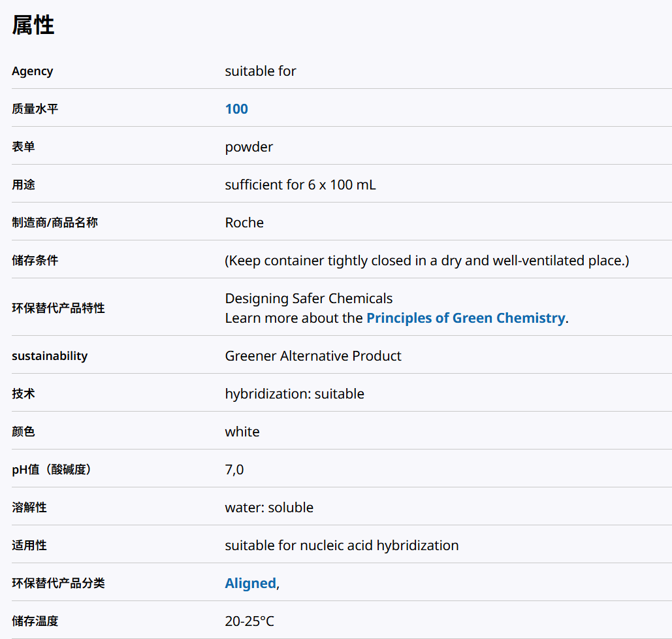Click the manufacturer value Roche
The width and height of the screenshot is (672, 639).
coord(244,223)
